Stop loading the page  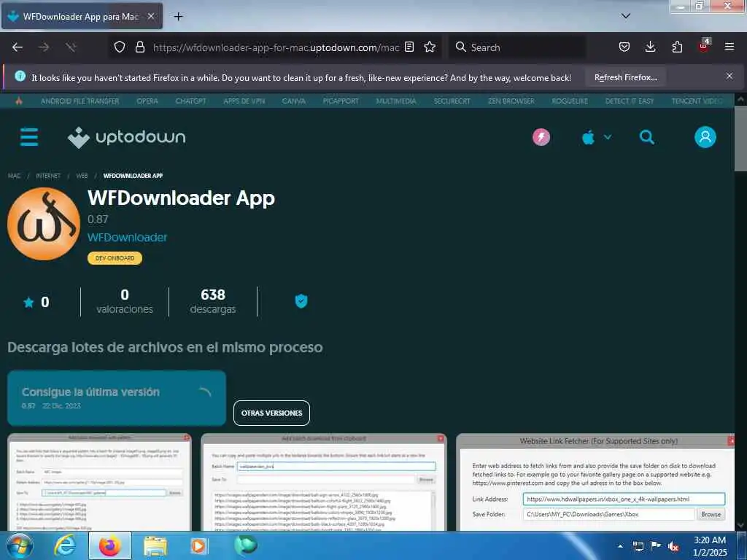71,47
